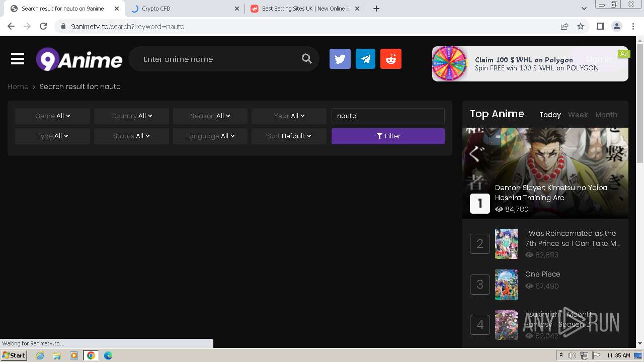Open the Telegram social icon
This screenshot has width=644, height=362.
[x=365, y=59]
